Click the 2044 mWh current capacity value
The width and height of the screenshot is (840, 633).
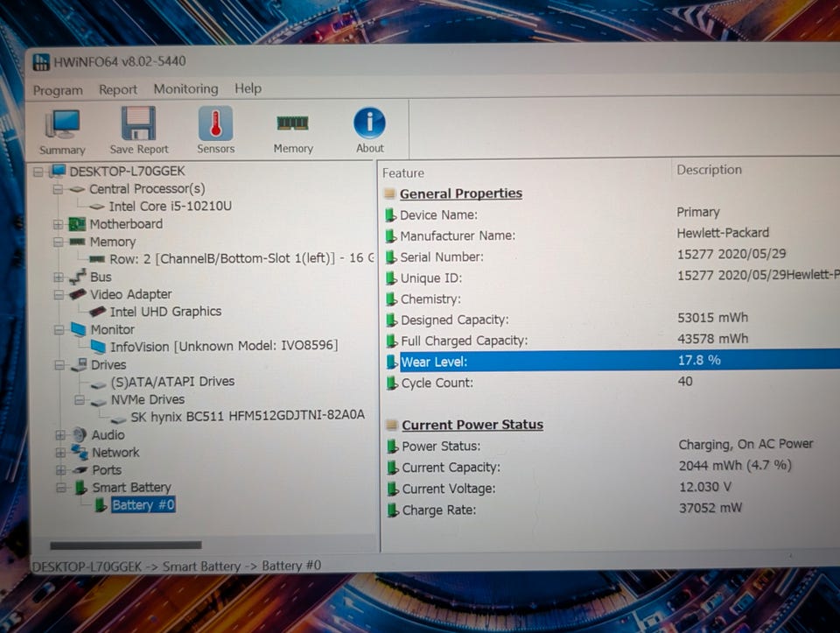(735, 465)
